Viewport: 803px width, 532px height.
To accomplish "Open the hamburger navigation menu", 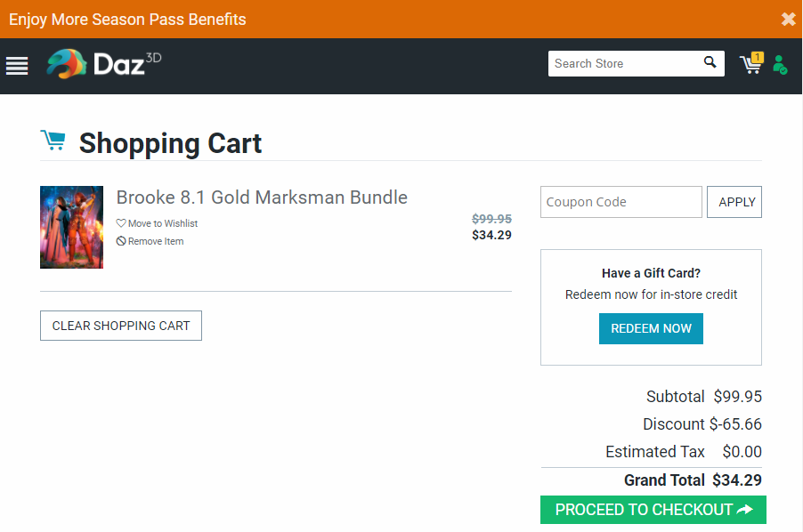I will point(17,66).
